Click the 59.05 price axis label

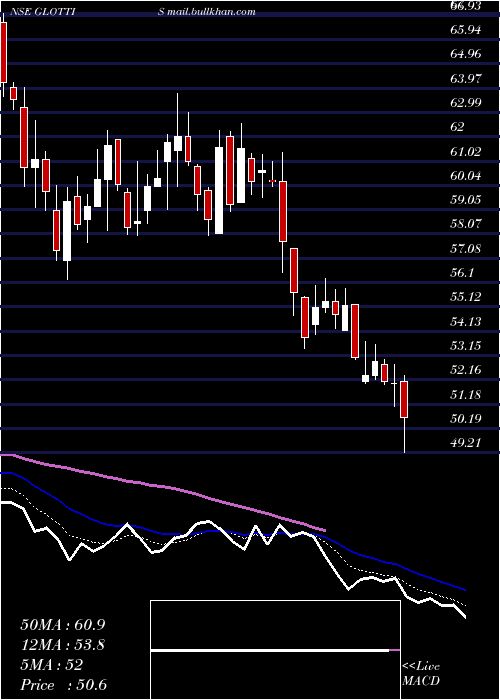tap(466, 200)
